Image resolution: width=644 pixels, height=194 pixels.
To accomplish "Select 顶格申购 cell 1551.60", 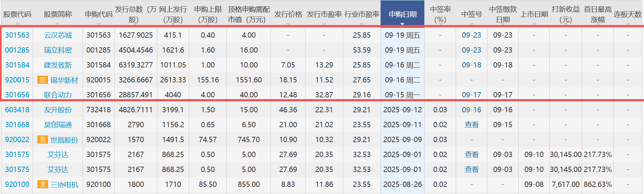I will pyautogui.click(x=249, y=80).
